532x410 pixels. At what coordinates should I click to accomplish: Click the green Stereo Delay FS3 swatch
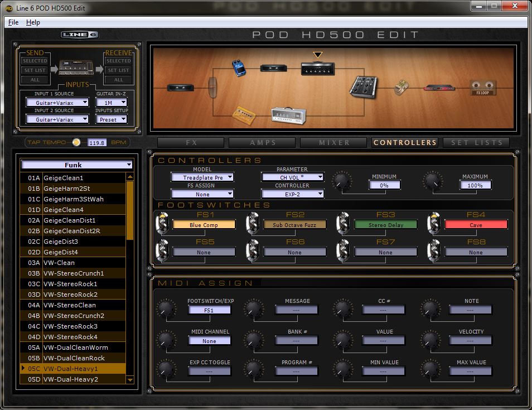(x=386, y=225)
